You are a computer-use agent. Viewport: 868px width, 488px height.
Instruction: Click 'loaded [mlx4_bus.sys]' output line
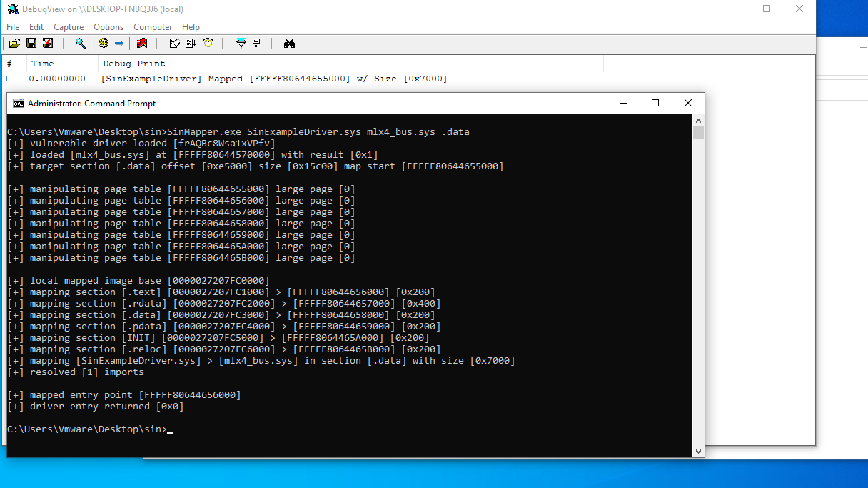[193, 155]
